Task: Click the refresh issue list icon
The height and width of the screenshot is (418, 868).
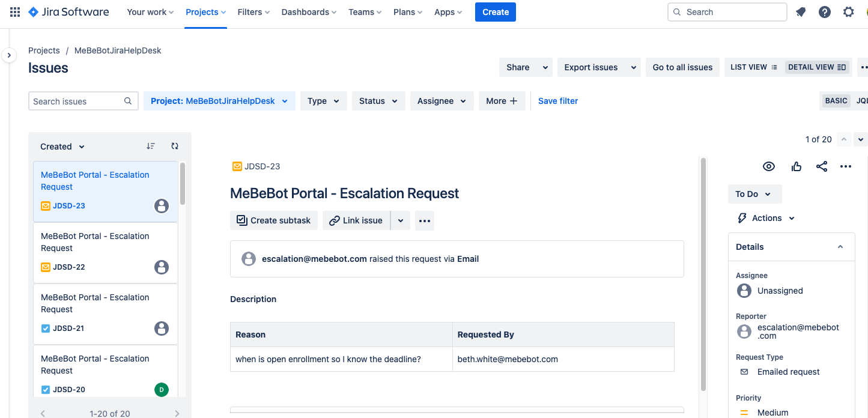Action: pyautogui.click(x=175, y=146)
